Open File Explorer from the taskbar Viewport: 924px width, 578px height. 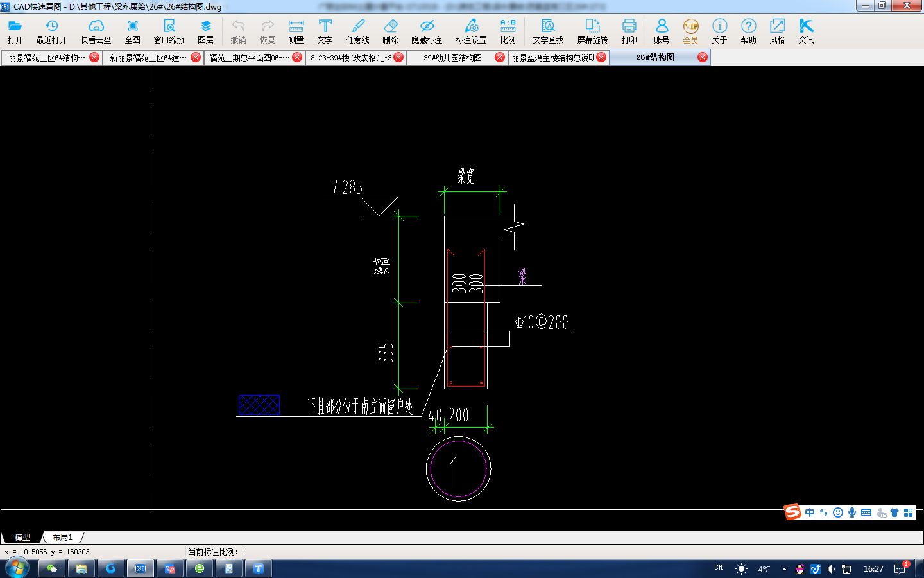[81, 568]
